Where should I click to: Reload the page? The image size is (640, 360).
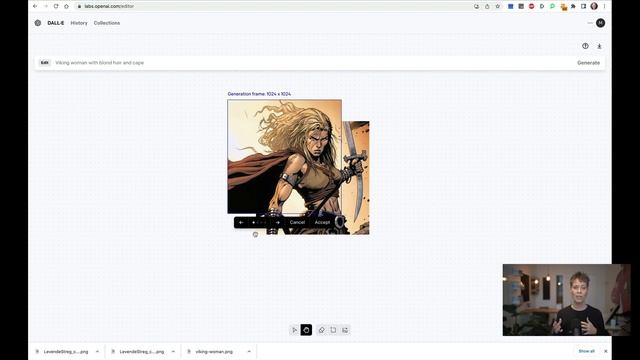click(x=56, y=6)
